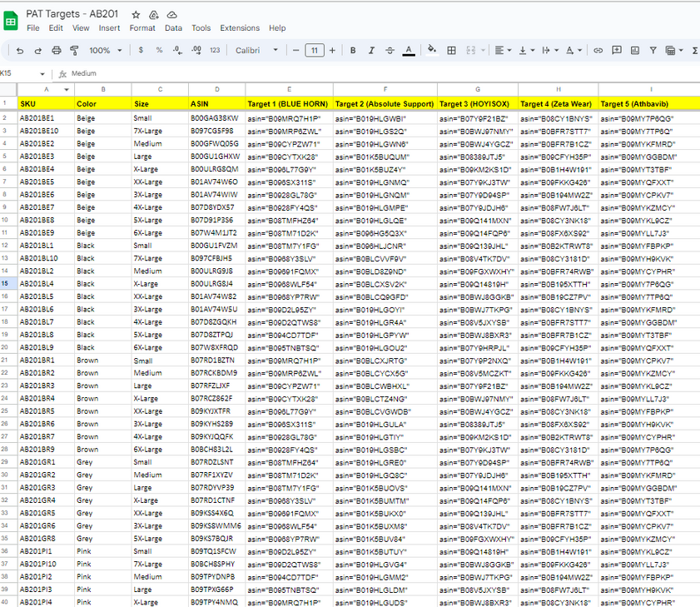Image resolution: width=700 pixels, height=607 pixels.
Task: Increase decimal places
Action: 196,51
